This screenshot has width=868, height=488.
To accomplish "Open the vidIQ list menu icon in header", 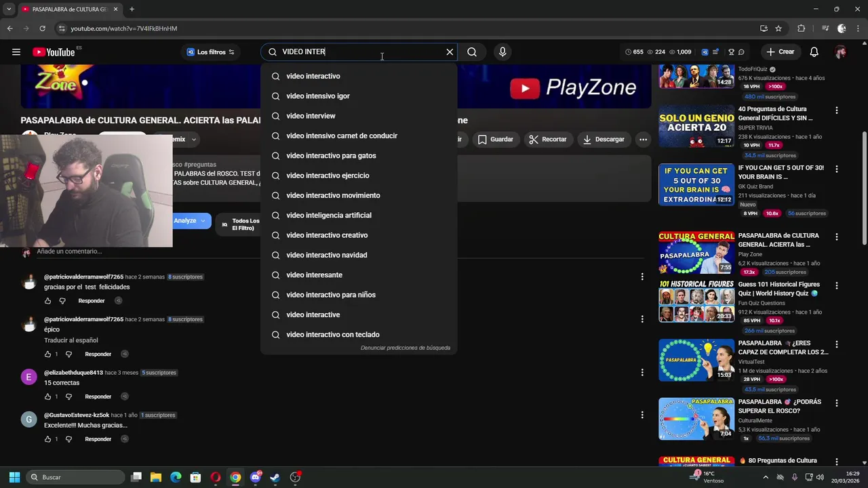I will pos(715,52).
